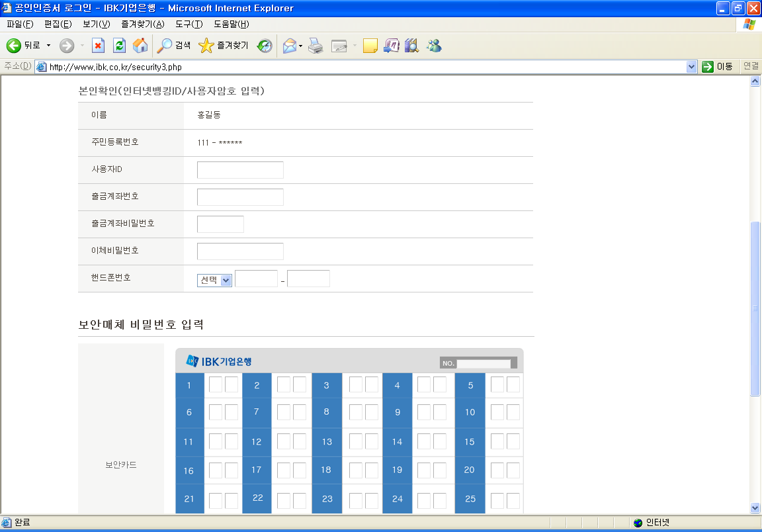
Task: Expand the address bar URL dropdown
Action: pyautogui.click(x=691, y=67)
